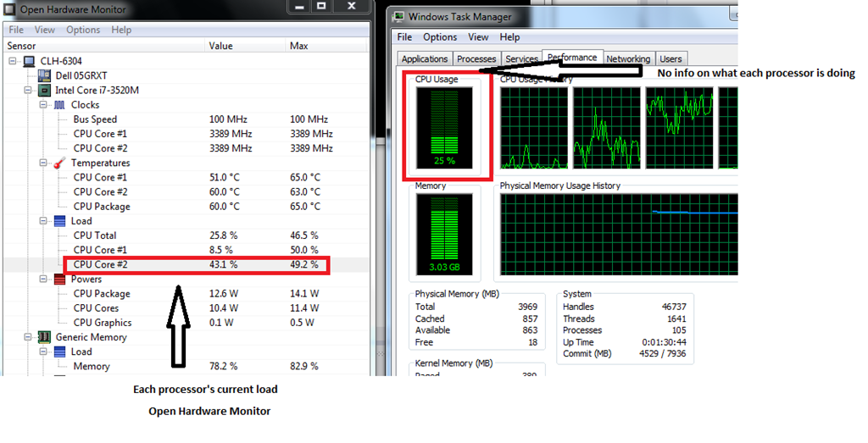Collapse the Temperatures group

click(43, 163)
